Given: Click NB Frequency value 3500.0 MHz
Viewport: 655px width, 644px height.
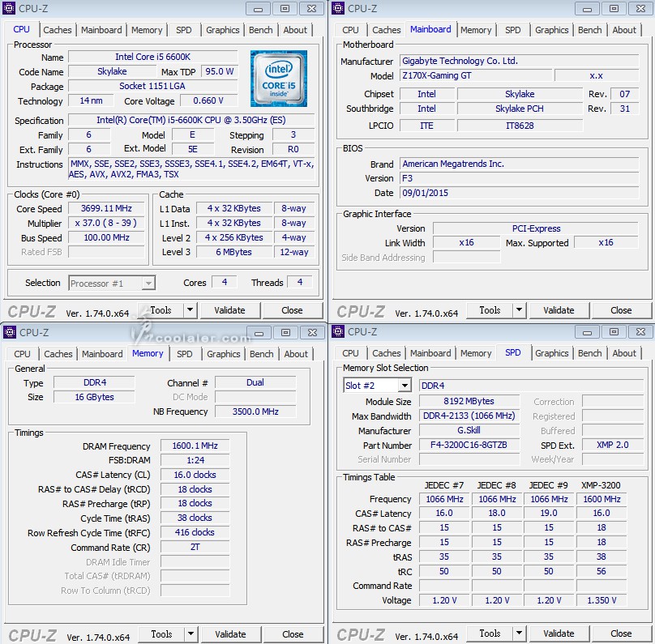Looking at the screenshot, I should [x=255, y=412].
